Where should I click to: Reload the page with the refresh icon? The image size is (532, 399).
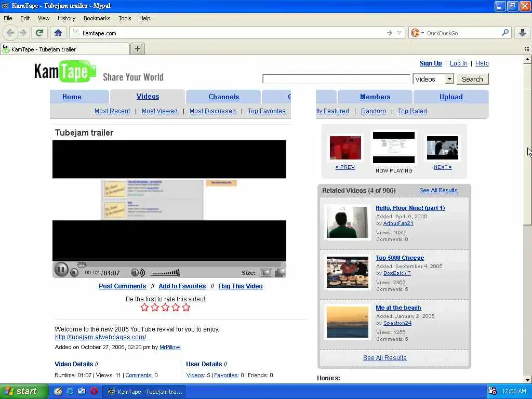(39, 33)
